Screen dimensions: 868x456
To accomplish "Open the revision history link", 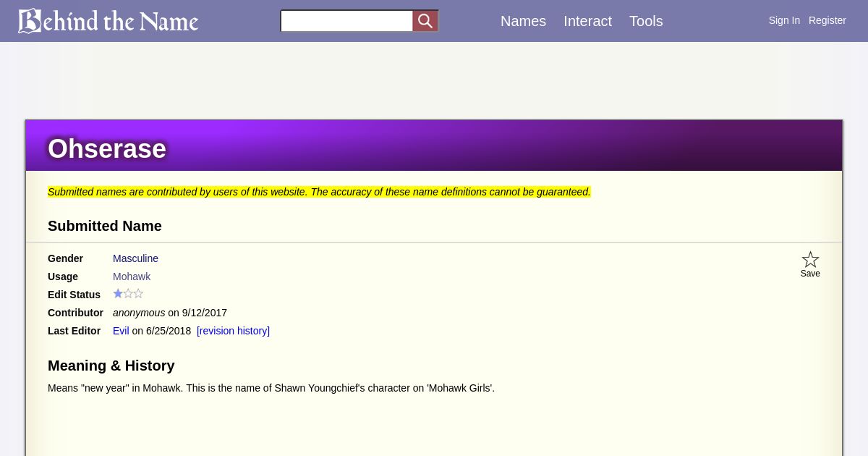I will (x=233, y=331).
